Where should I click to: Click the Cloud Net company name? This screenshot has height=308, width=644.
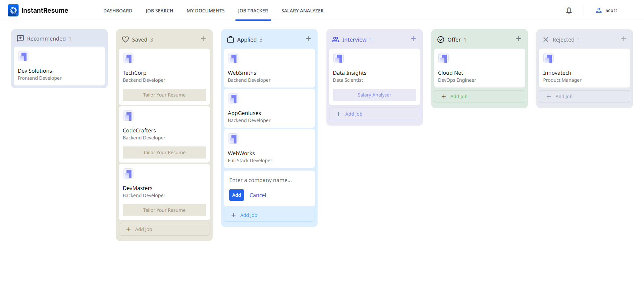[450, 73]
